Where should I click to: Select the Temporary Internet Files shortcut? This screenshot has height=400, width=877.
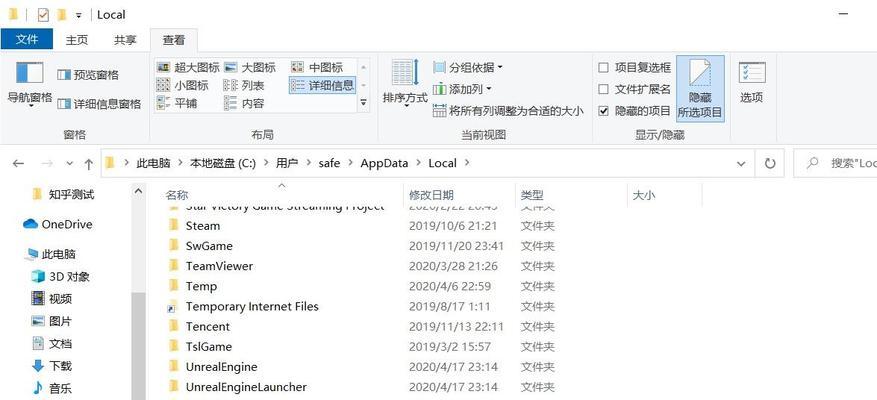tap(252, 307)
